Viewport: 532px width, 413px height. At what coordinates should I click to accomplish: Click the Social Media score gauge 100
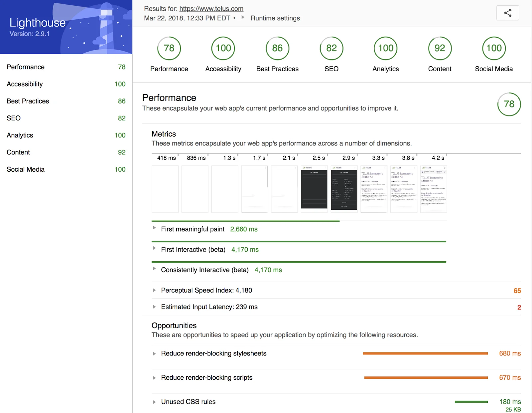(494, 48)
